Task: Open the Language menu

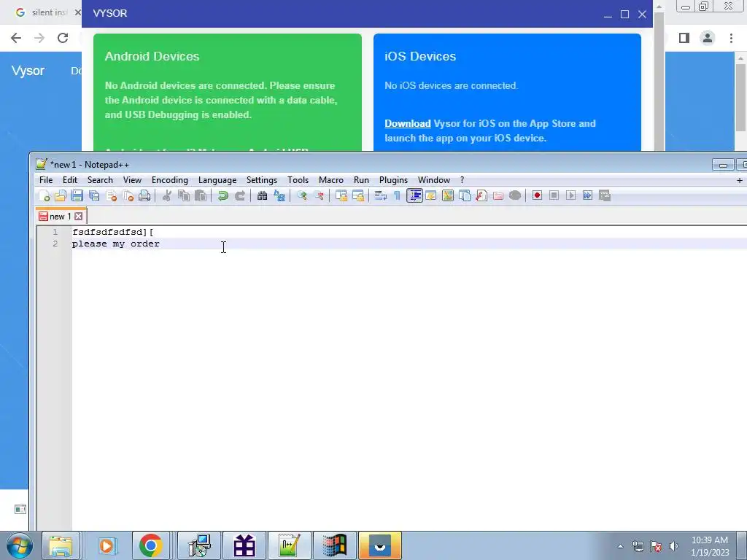Action: pos(217,180)
